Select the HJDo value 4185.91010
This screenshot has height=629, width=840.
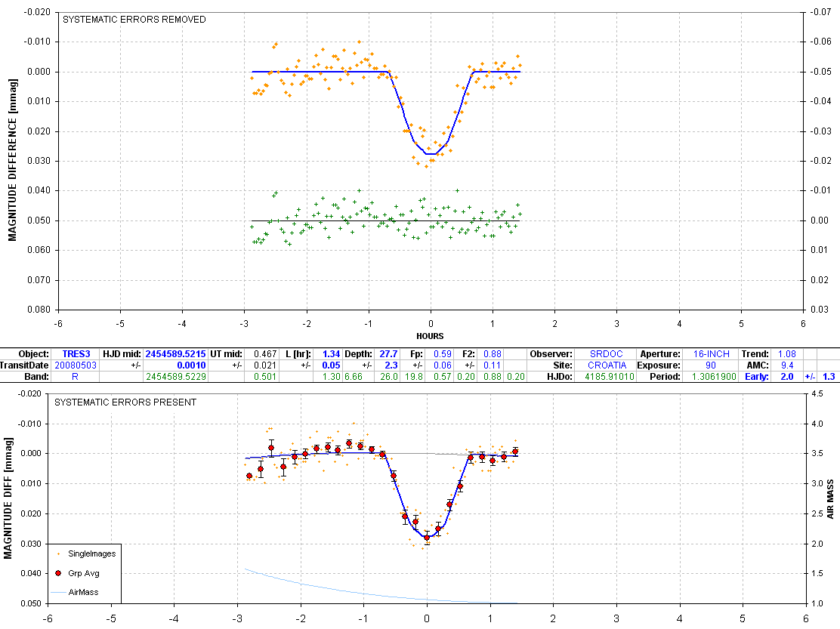(x=610, y=376)
